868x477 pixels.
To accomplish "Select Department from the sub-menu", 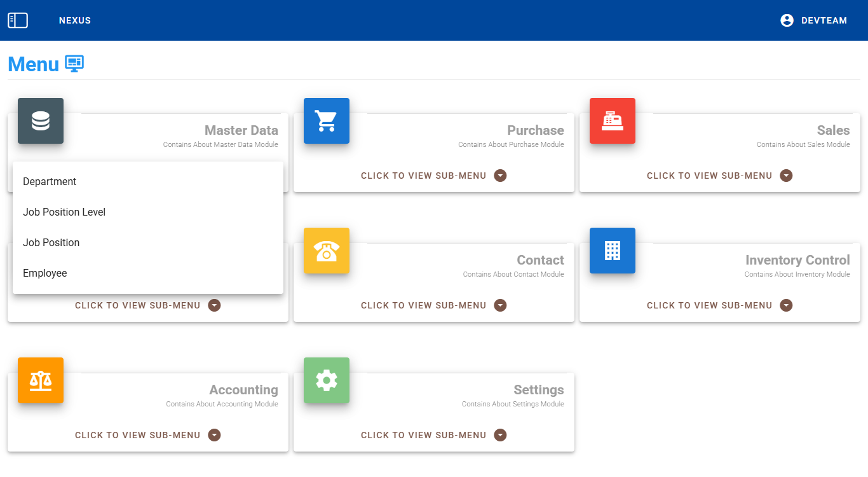I will (x=50, y=182).
